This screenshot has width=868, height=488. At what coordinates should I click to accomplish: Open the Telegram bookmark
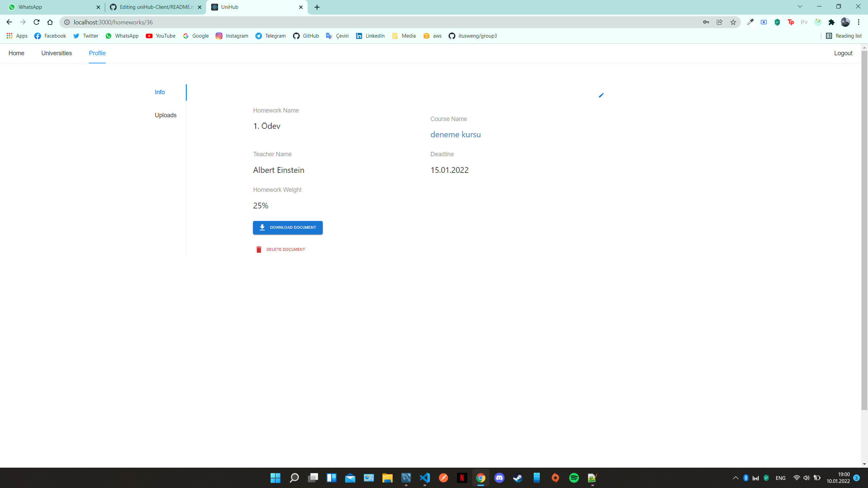tap(270, 36)
